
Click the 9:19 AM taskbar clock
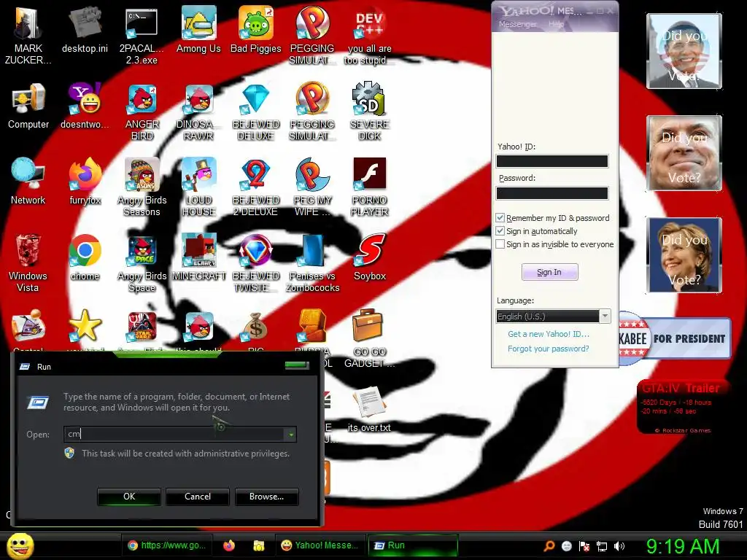(683, 546)
